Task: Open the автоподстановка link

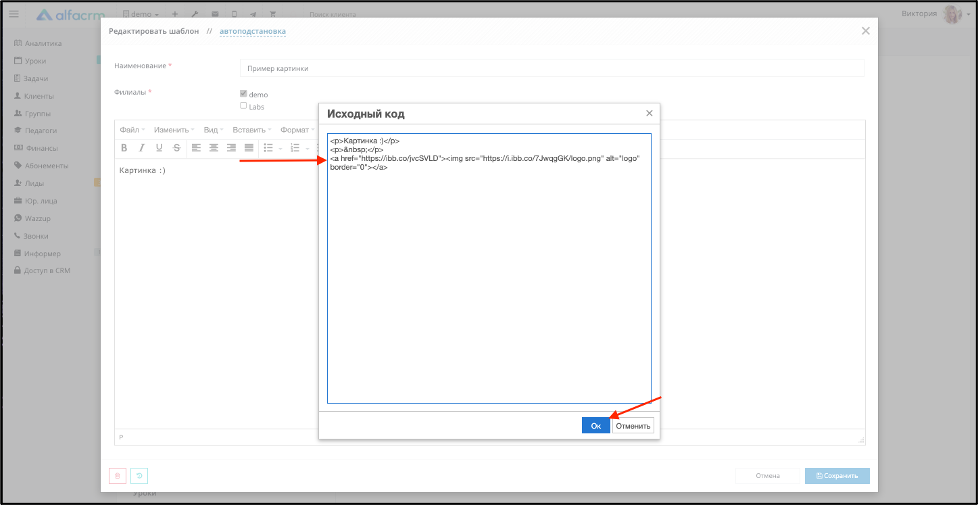Action: pos(253,31)
